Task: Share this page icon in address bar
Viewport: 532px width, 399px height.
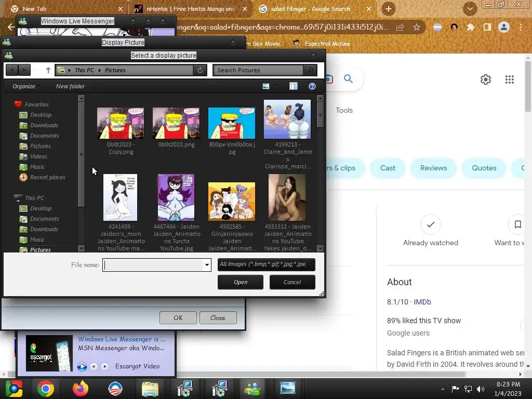Action: pyautogui.click(x=400, y=27)
